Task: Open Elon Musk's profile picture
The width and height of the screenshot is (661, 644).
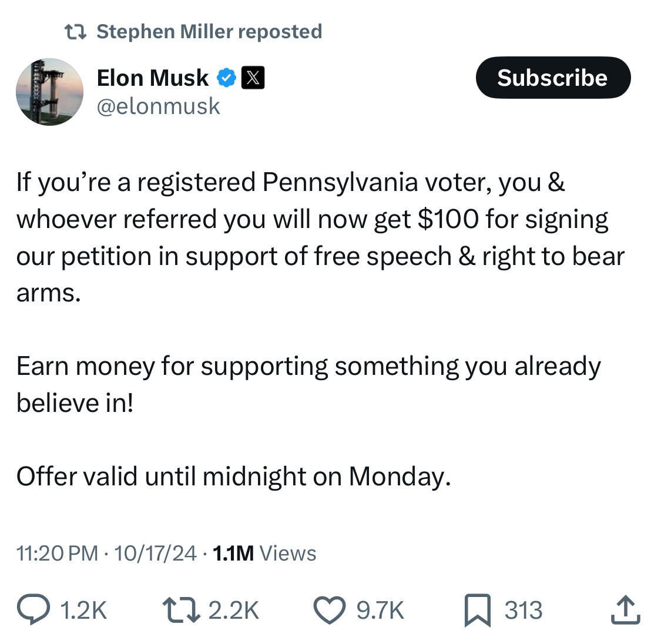Action: click(x=50, y=92)
